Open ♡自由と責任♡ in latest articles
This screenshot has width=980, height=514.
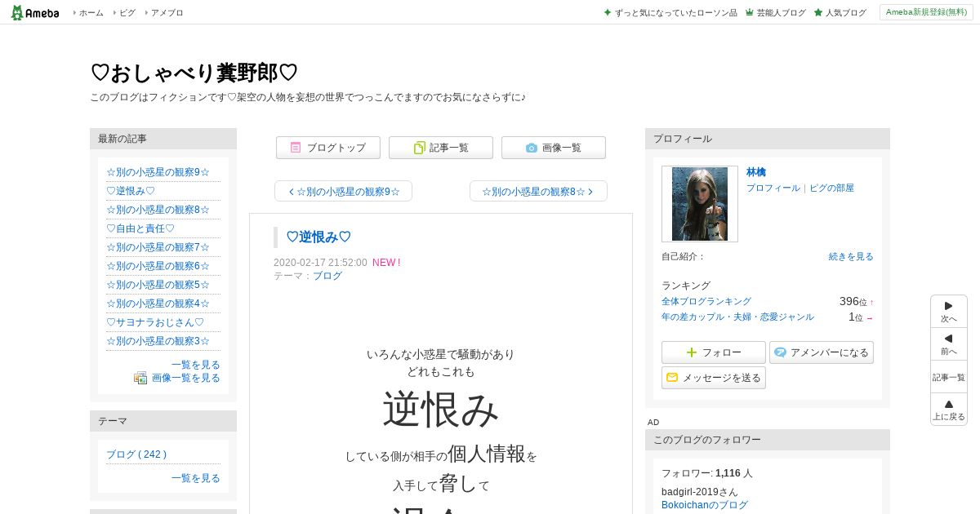point(140,228)
